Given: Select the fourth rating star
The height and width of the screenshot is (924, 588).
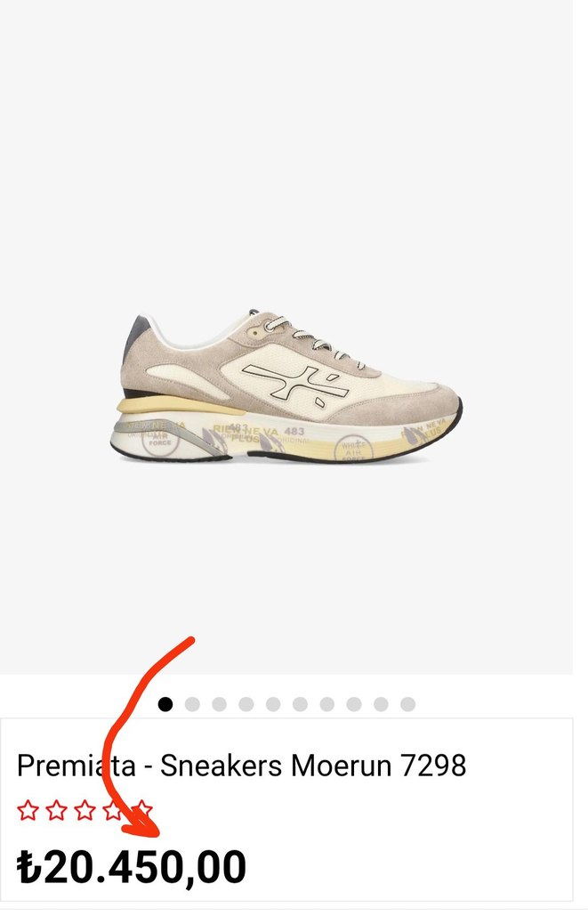Looking at the screenshot, I should 113,810.
